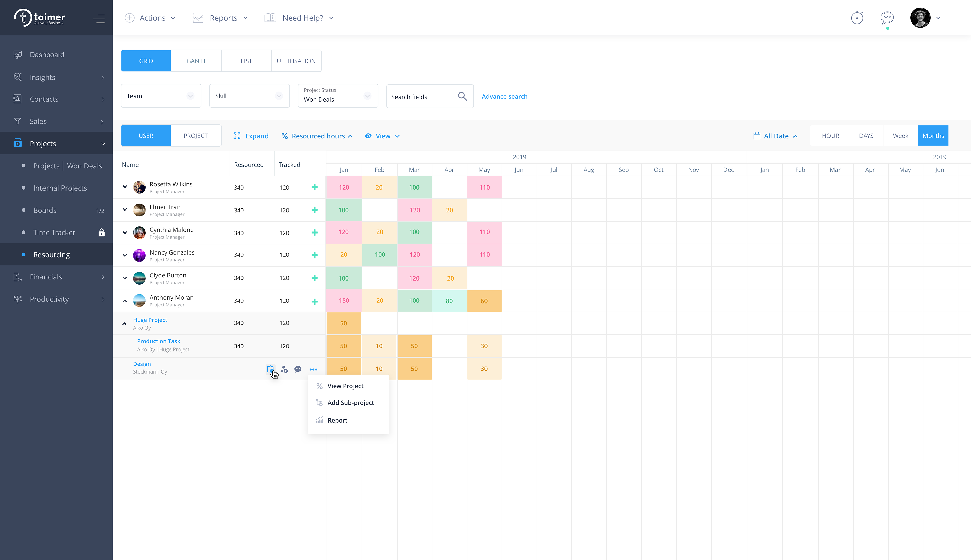Expand Rosetta Wilkins row
971x560 pixels.
point(125,187)
